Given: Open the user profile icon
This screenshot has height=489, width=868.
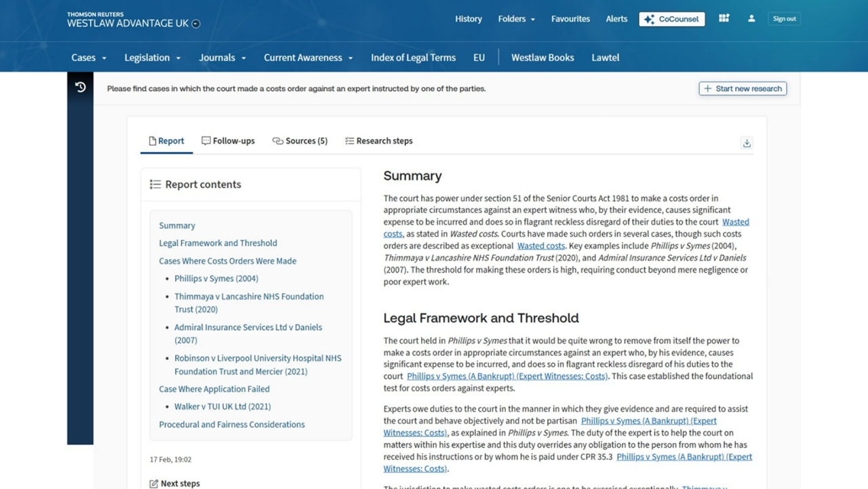Looking at the screenshot, I should pyautogui.click(x=751, y=18).
